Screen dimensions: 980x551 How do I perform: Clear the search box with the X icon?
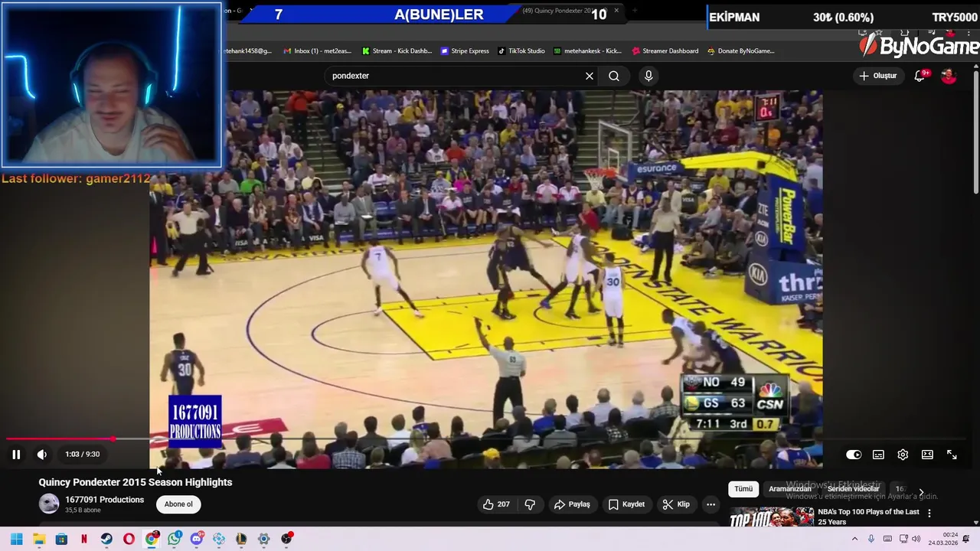point(590,76)
